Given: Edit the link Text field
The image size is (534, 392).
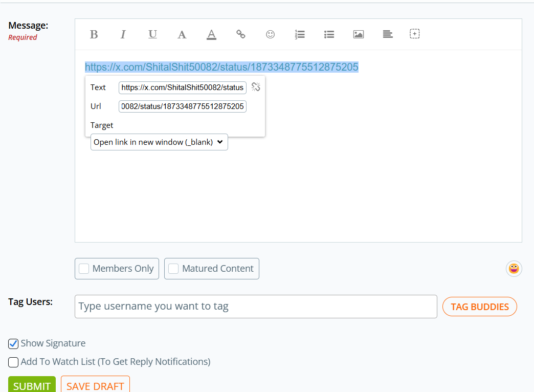Looking at the screenshot, I should click(x=183, y=88).
